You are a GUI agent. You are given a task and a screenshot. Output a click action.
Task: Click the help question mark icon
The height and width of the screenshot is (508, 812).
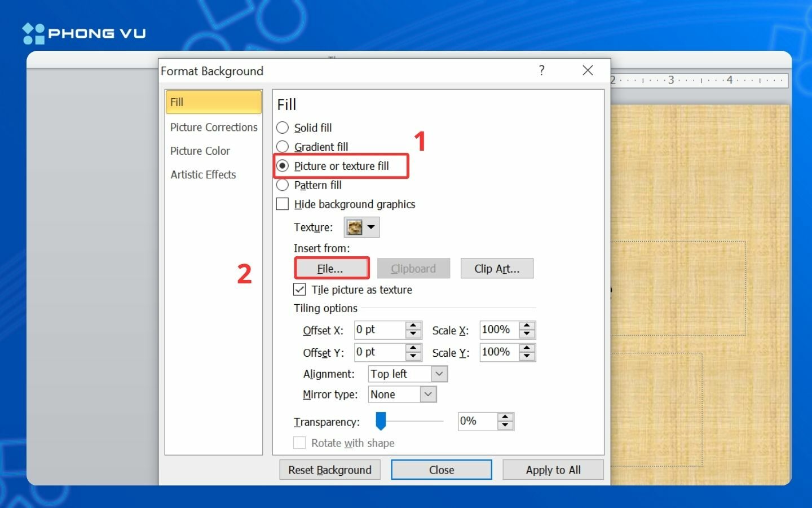(541, 70)
